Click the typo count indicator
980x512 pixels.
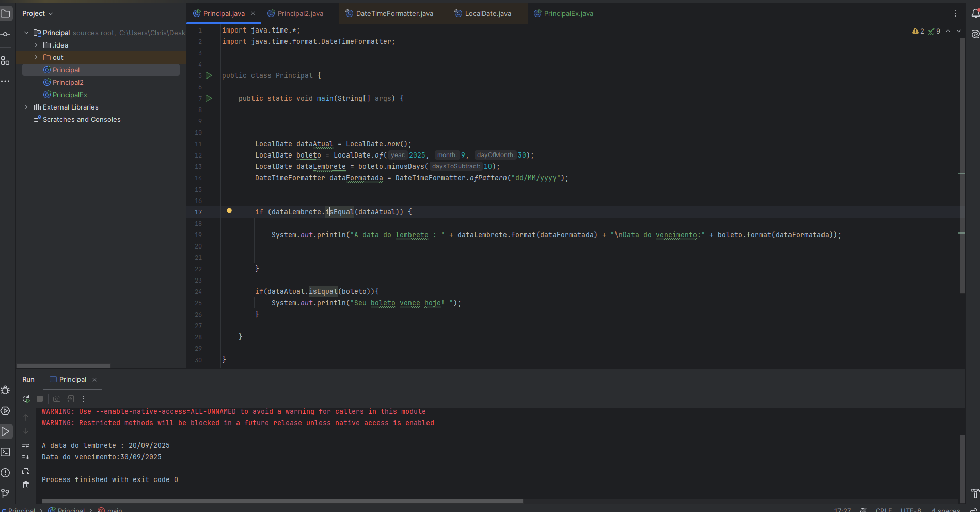(x=935, y=31)
